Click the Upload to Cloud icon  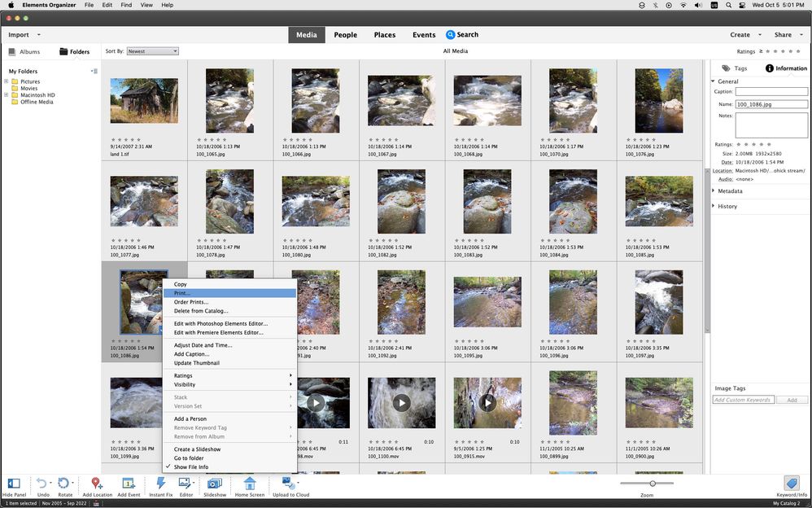tap(287, 483)
